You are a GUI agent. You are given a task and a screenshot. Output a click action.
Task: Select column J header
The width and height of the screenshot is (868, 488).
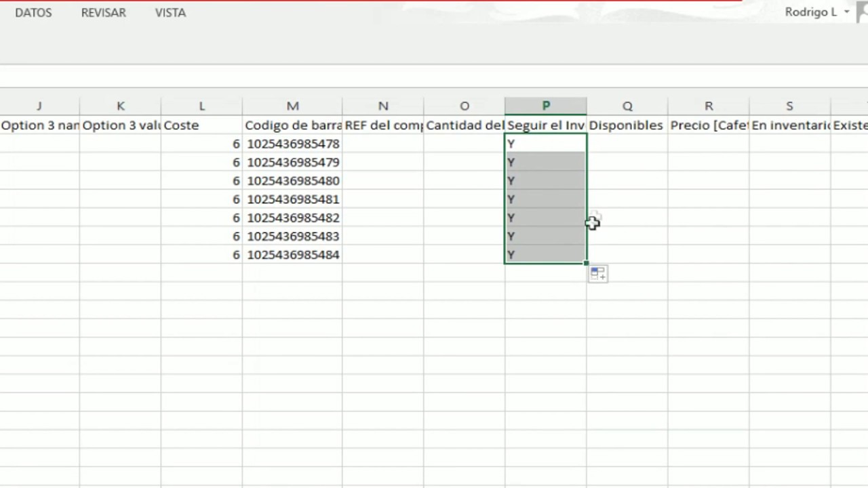pyautogui.click(x=39, y=106)
